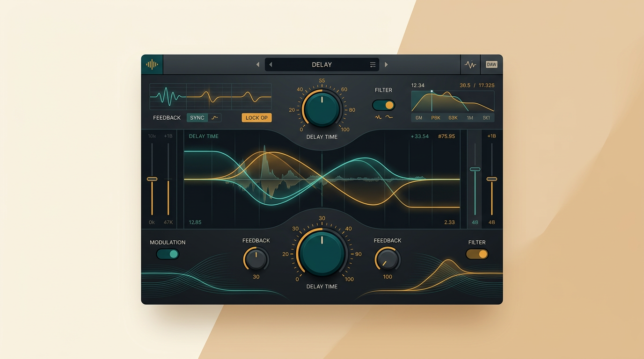Open the waveform analyzer icon beside DAW
This screenshot has height=359, width=644.
point(470,65)
